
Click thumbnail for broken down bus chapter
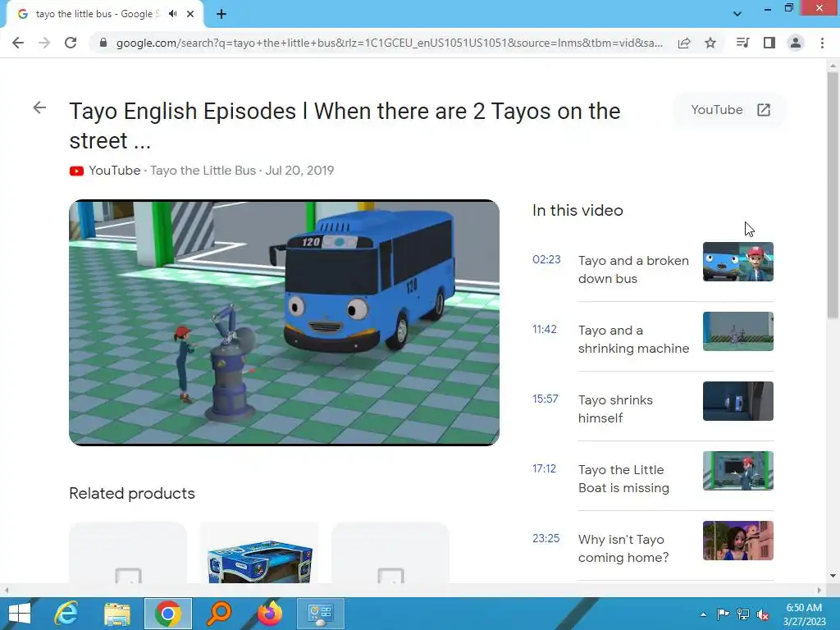[x=738, y=262]
